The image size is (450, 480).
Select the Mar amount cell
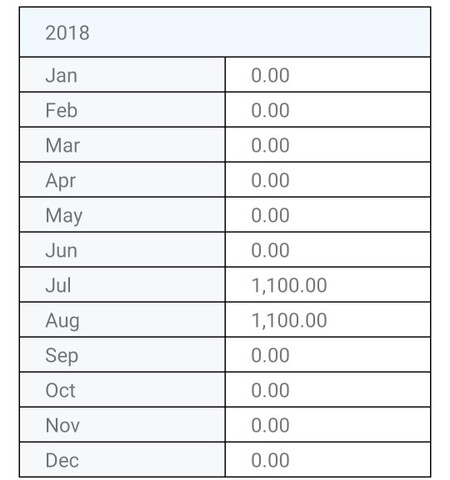tap(328, 145)
